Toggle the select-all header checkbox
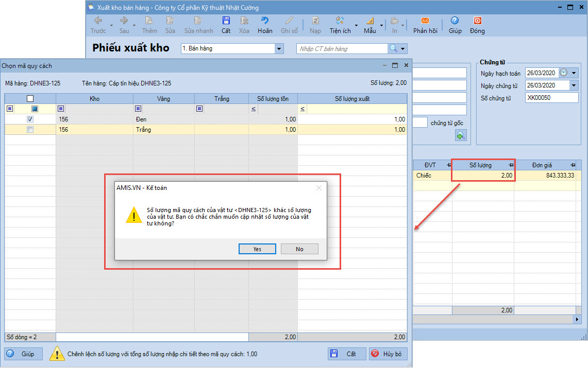 [30, 98]
